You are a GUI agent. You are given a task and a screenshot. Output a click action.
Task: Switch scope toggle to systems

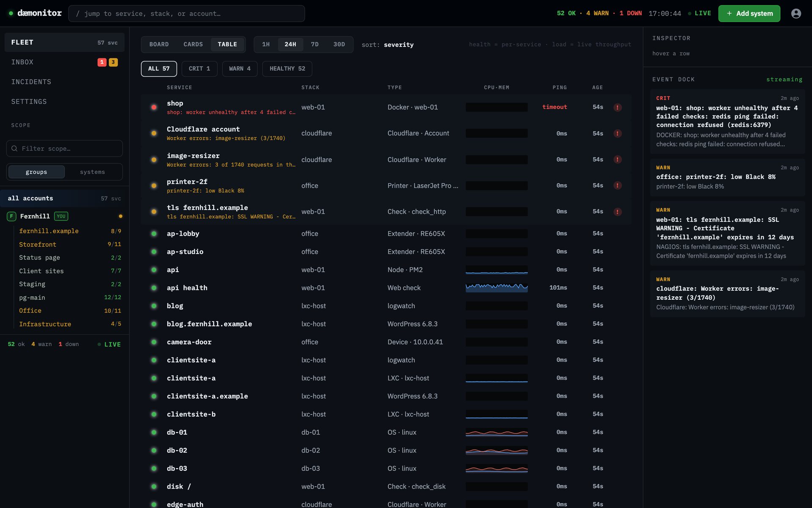[93, 172]
